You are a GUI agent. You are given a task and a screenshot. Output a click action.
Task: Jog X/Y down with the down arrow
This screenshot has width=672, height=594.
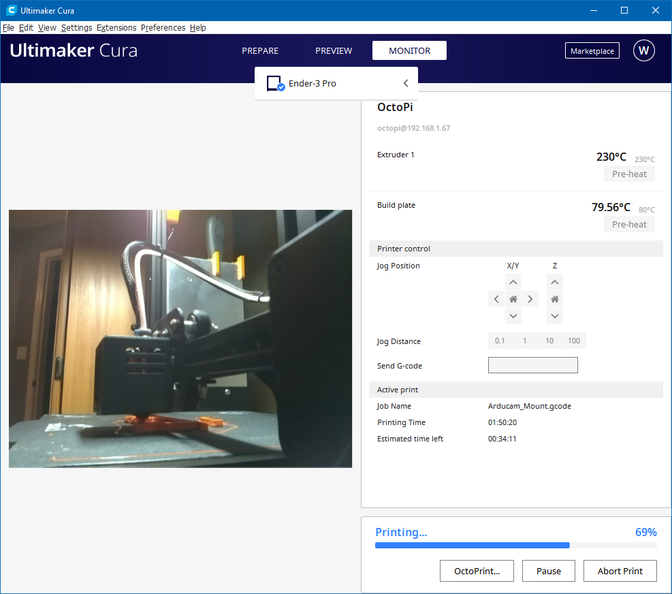pyautogui.click(x=513, y=316)
